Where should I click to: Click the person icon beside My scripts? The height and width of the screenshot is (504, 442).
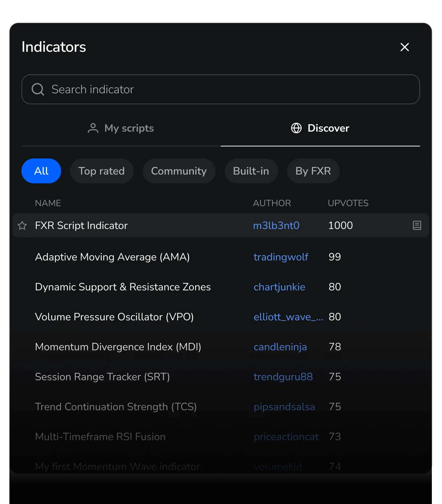(x=93, y=128)
